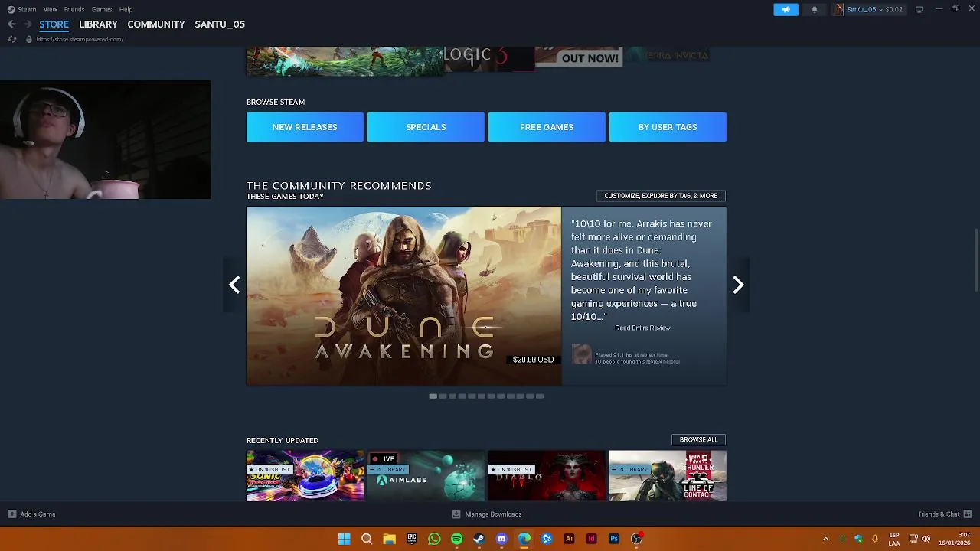Open the SANTU_05 profile tab
Image resolution: width=980 pixels, height=551 pixels.
220,24
